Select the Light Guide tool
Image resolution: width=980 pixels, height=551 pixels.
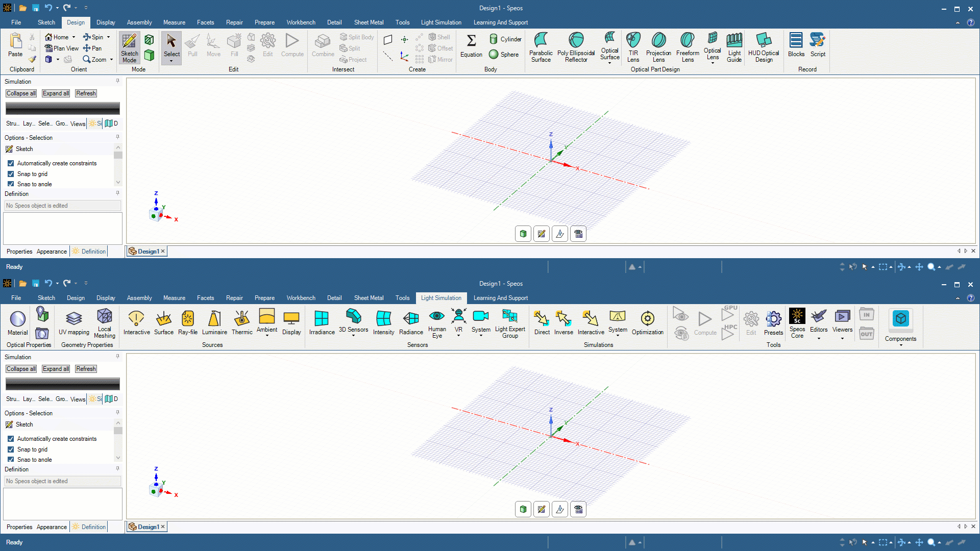tap(734, 47)
